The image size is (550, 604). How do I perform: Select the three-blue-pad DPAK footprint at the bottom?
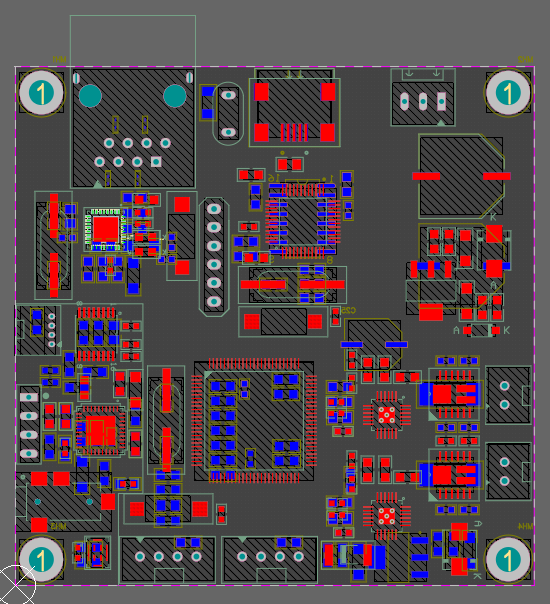coord(403,557)
